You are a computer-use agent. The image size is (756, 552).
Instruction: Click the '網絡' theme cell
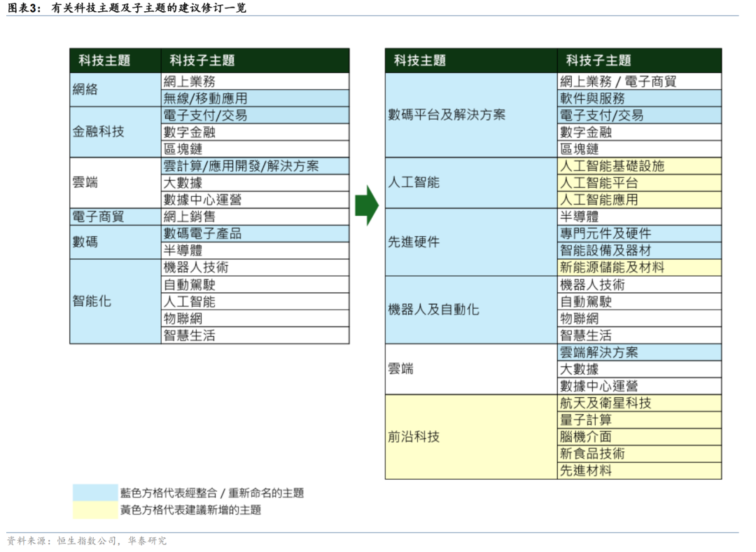click(x=115, y=90)
